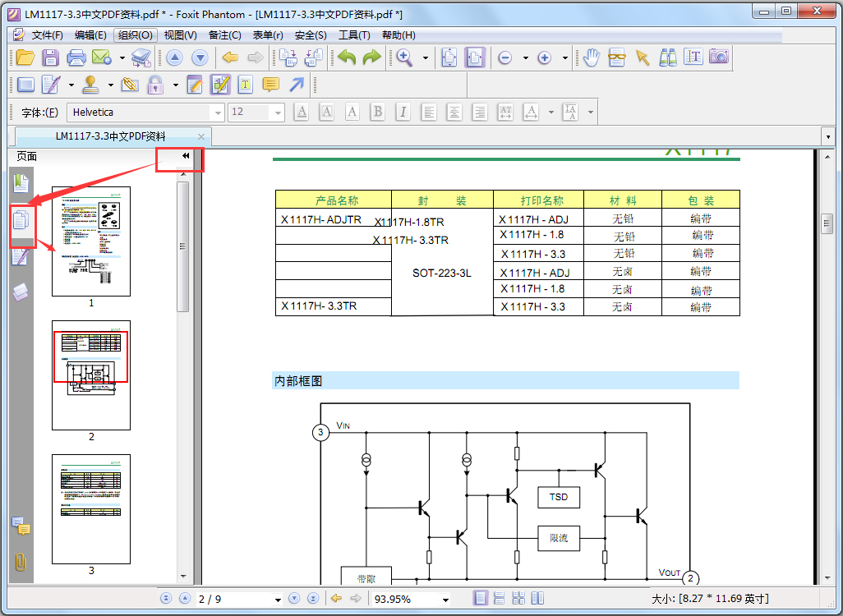Click the Print icon in the toolbar
The width and height of the screenshot is (843, 616).
(x=76, y=57)
